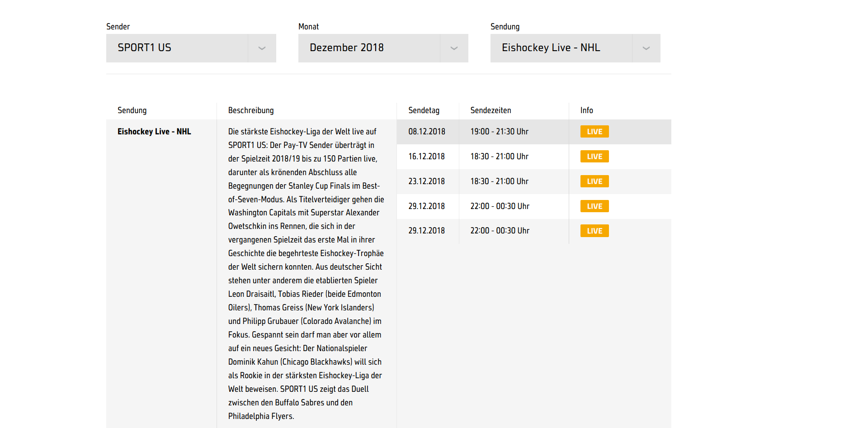The image size is (868, 428).
Task: Select the date 16.12.2018
Action: pos(427,157)
